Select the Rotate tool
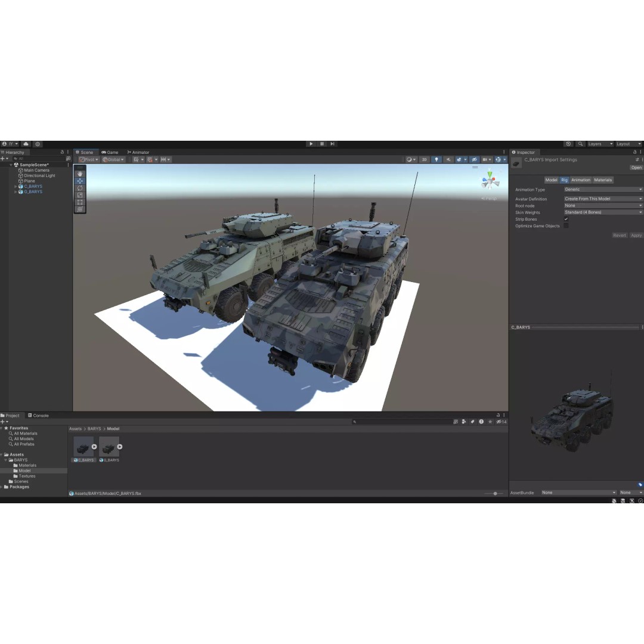644x644 pixels. point(80,188)
